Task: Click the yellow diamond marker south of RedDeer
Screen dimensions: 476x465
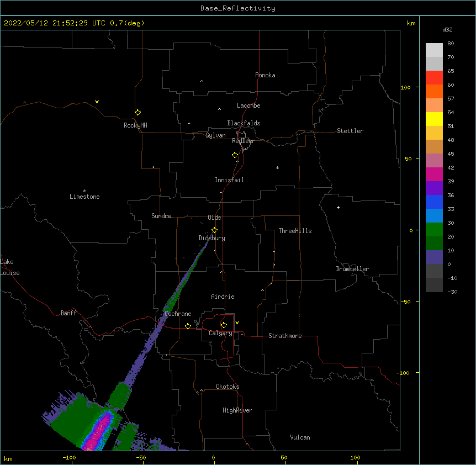Action: pos(235,155)
